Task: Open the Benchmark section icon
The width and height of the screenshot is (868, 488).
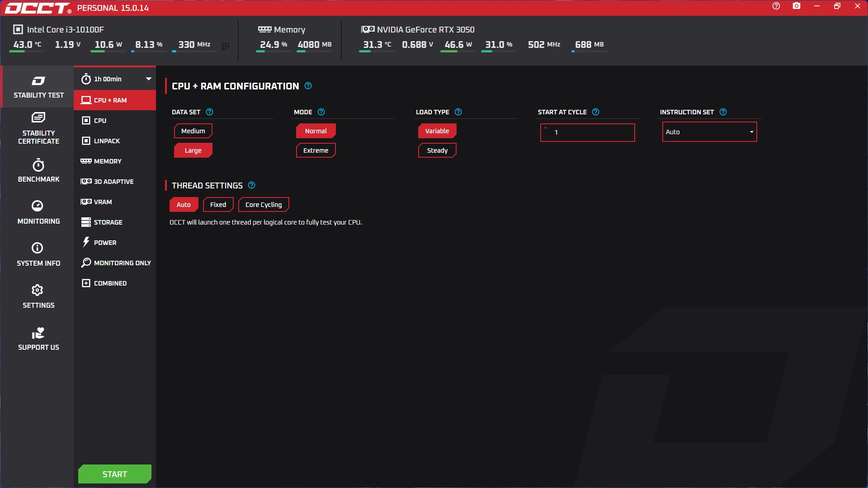Action: click(x=38, y=165)
